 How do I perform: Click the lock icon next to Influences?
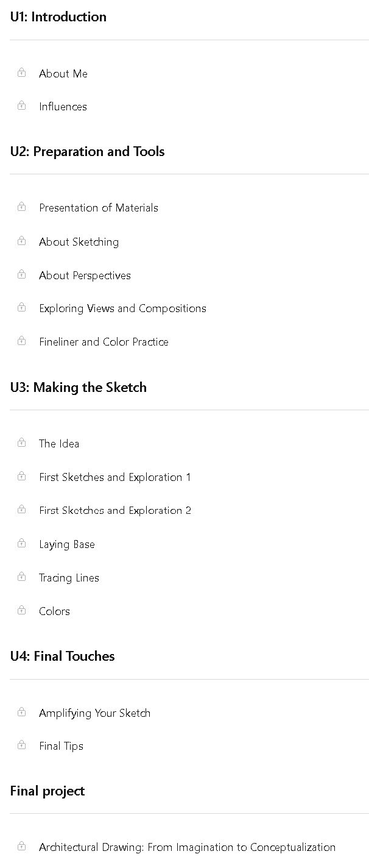click(x=22, y=105)
